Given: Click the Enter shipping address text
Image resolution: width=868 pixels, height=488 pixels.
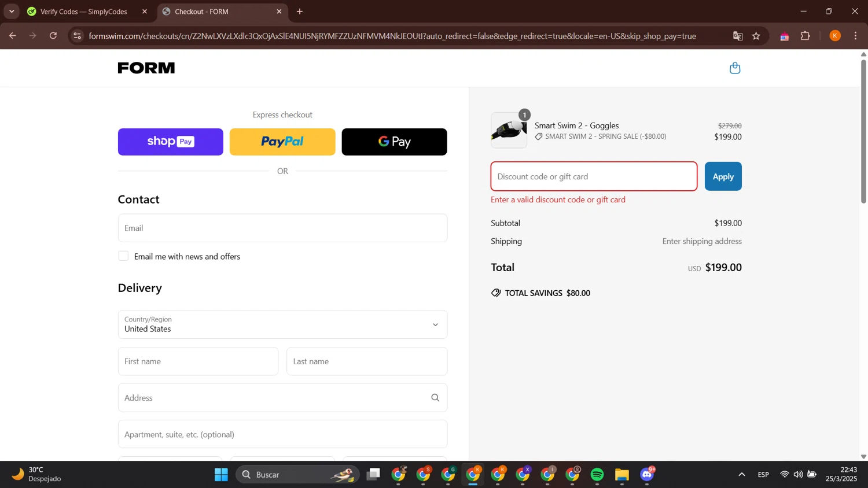Looking at the screenshot, I should pyautogui.click(x=702, y=241).
